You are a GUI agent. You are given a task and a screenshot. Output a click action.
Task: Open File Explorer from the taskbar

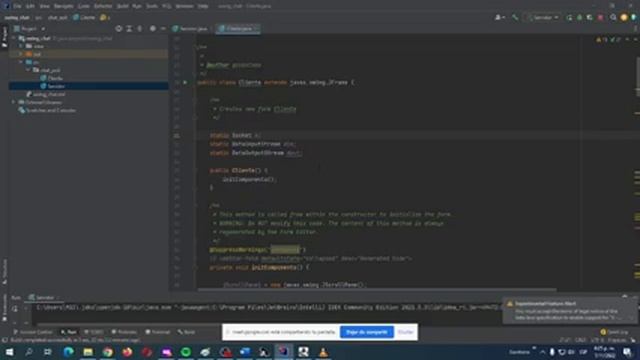tap(88, 352)
